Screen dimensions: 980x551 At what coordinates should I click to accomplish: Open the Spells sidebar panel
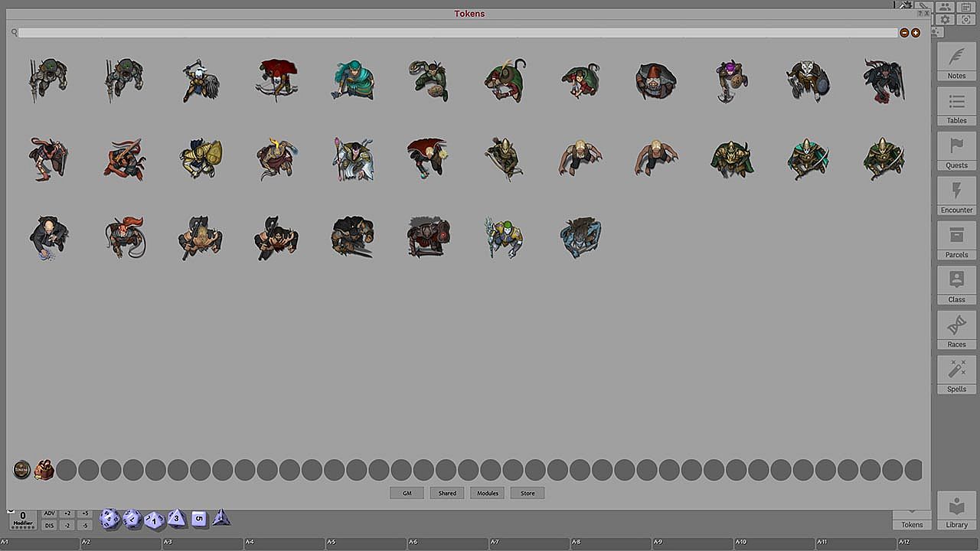click(956, 374)
